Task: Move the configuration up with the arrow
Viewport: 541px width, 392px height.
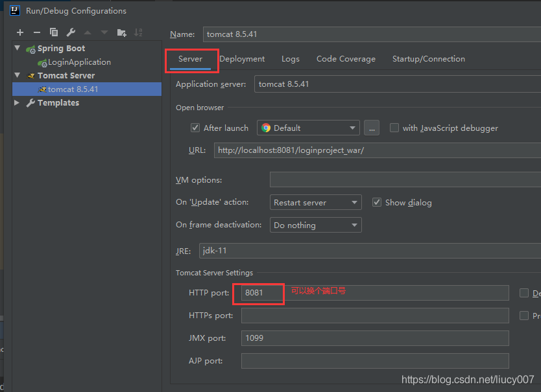Action: pyautogui.click(x=88, y=32)
